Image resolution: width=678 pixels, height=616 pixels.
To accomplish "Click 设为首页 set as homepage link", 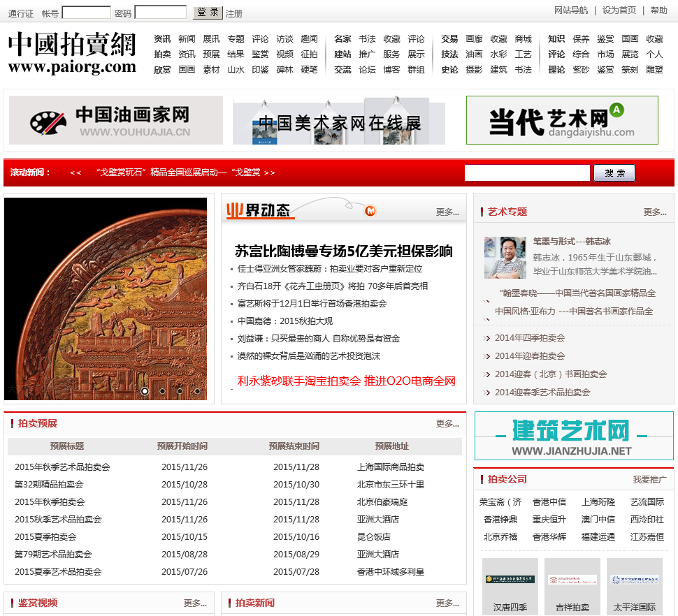I will click(619, 10).
